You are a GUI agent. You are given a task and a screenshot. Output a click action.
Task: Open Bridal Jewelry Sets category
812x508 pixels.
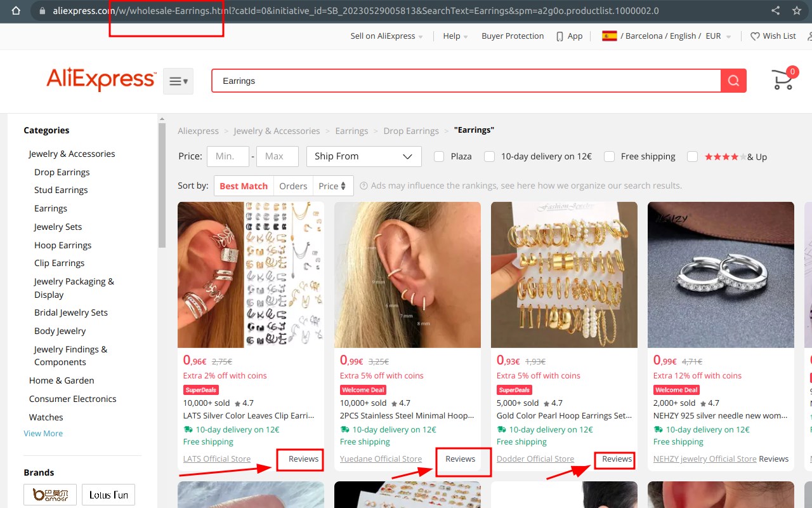[x=71, y=312]
